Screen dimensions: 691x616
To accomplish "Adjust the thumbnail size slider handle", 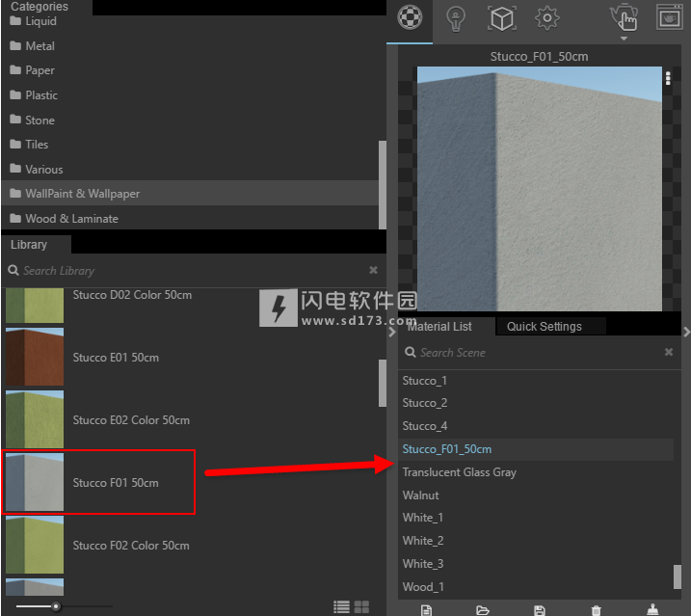I will click(56, 606).
